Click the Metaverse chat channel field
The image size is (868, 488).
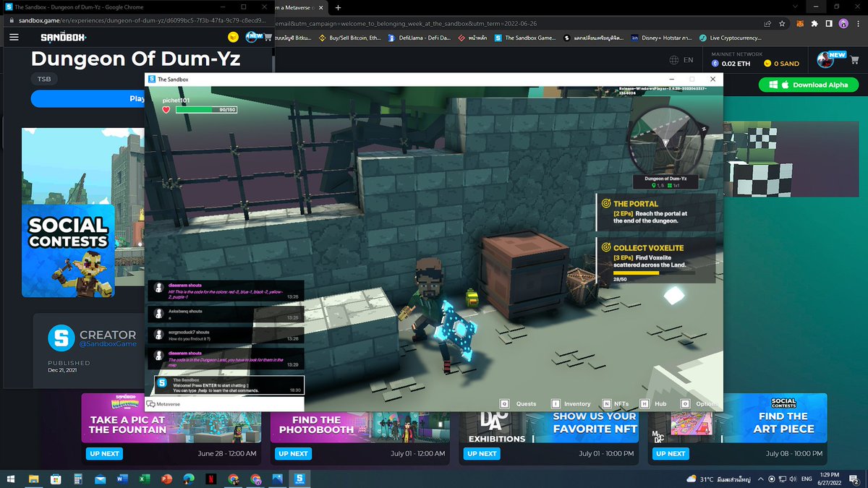click(225, 404)
